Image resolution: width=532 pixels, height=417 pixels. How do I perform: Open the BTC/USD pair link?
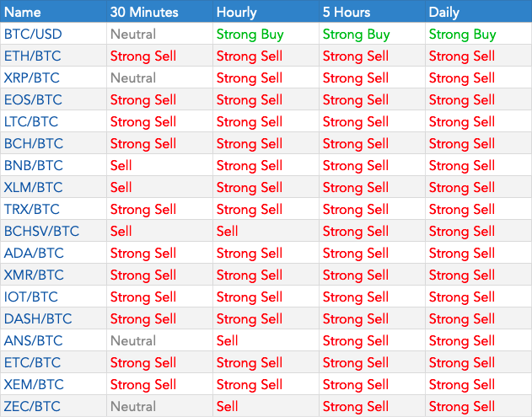point(33,35)
